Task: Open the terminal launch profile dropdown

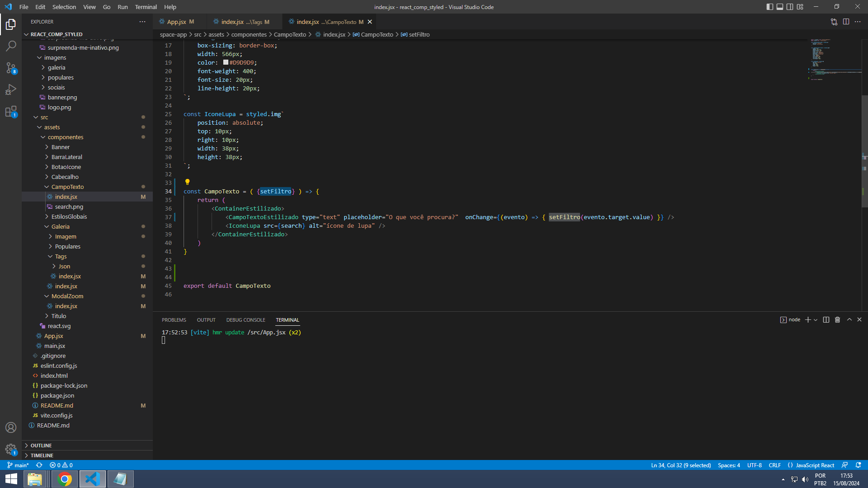Action: 816,320
